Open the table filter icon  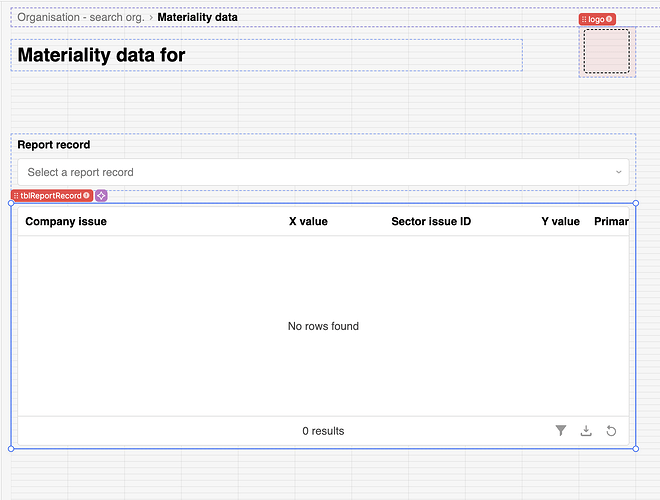pyautogui.click(x=561, y=431)
